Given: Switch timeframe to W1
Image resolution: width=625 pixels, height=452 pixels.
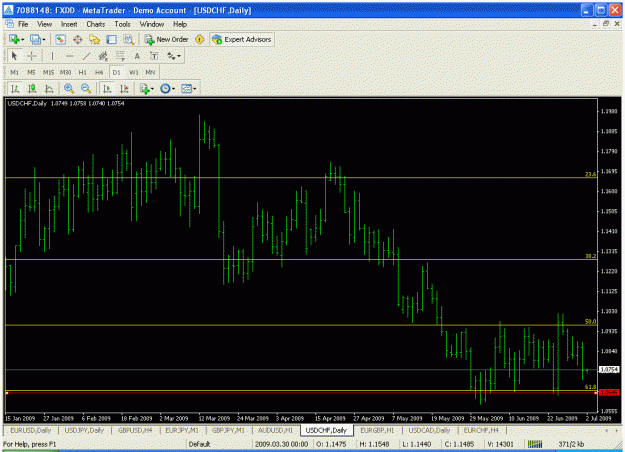Looking at the screenshot, I should pos(134,72).
